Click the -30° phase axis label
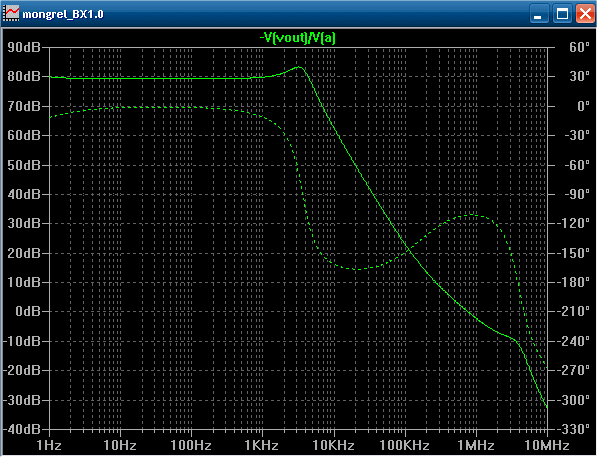Screen dimensions: 597x457 click(x=577, y=135)
